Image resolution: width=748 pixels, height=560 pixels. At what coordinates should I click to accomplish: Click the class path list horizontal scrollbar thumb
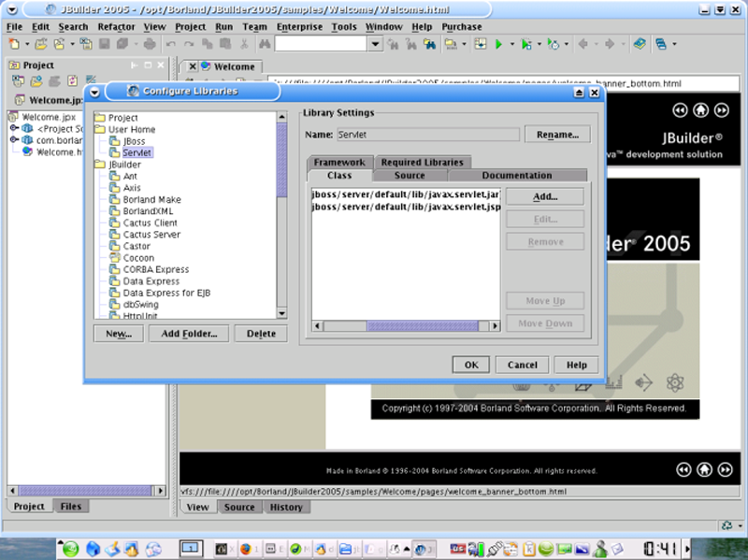point(423,325)
